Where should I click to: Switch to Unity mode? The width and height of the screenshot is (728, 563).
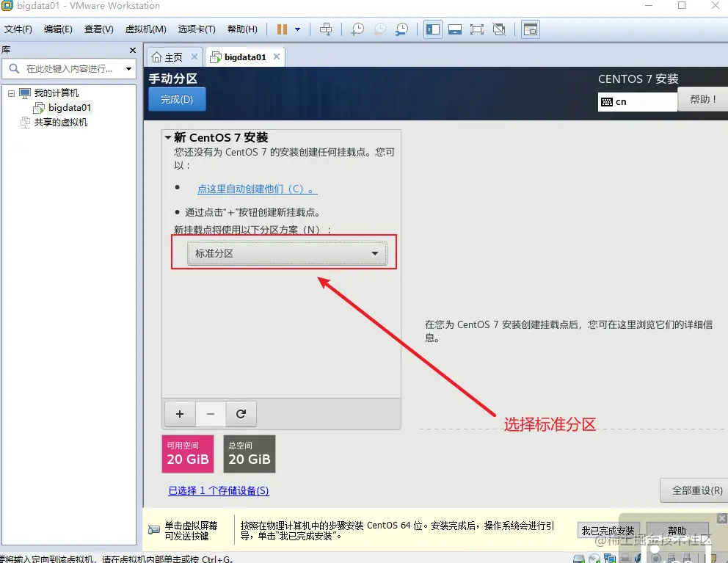[x=500, y=29]
